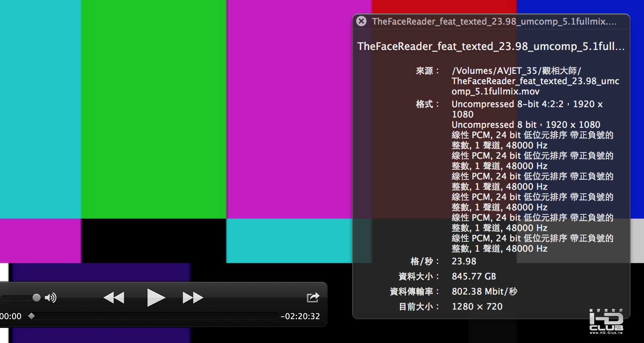Click the speaker volume icon
The image size is (644, 343).
tap(50, 297)
